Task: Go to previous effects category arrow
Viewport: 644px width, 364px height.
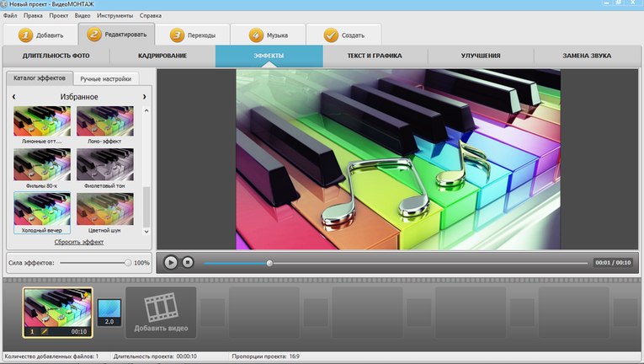Action: (14, 97)
